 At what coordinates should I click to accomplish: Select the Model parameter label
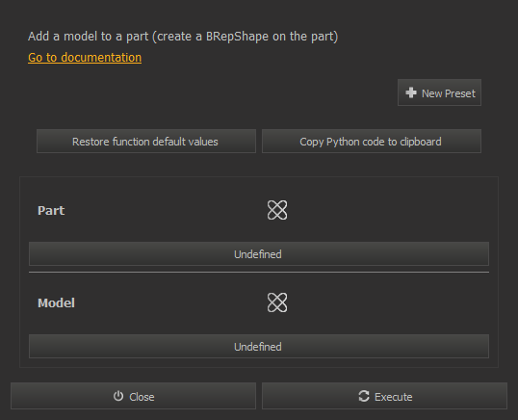tap(56, 303)
